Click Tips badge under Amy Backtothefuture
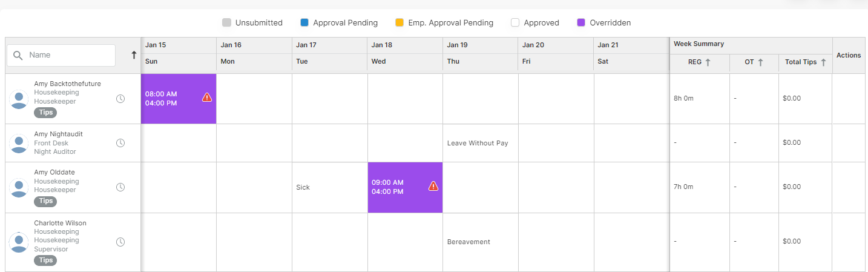This screenshot has width=868, height=272. tap(45, 113)
